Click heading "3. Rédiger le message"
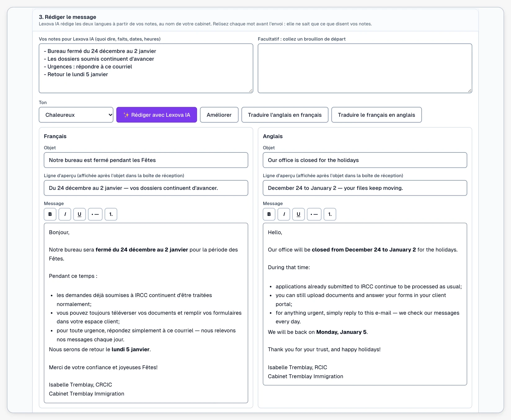 pos(67,17)
